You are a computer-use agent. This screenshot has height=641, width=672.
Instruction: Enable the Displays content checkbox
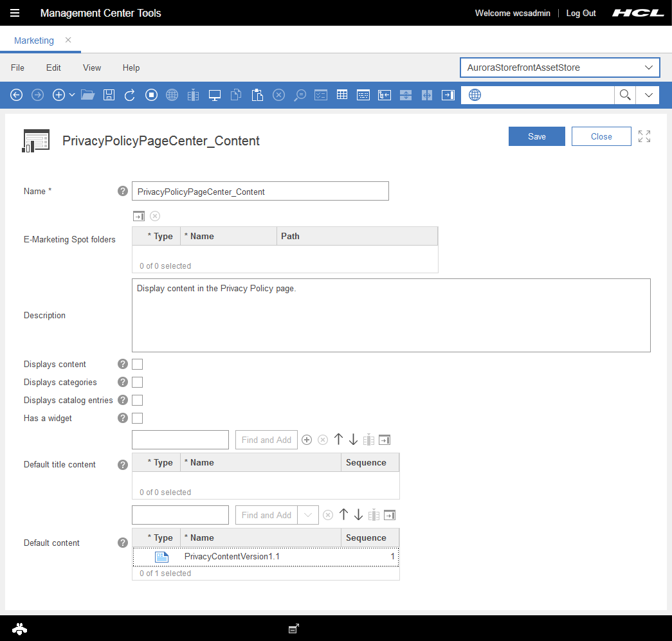pyautogui.click(x=137, y=365)
